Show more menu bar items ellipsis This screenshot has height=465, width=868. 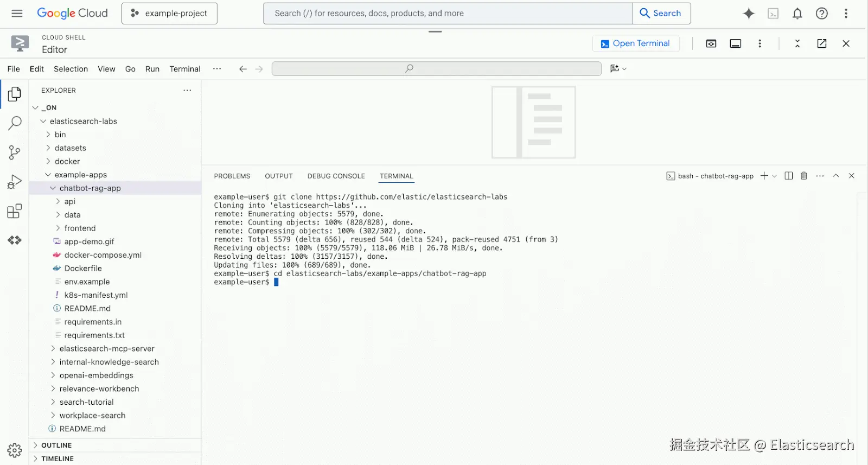coord(217,69)
